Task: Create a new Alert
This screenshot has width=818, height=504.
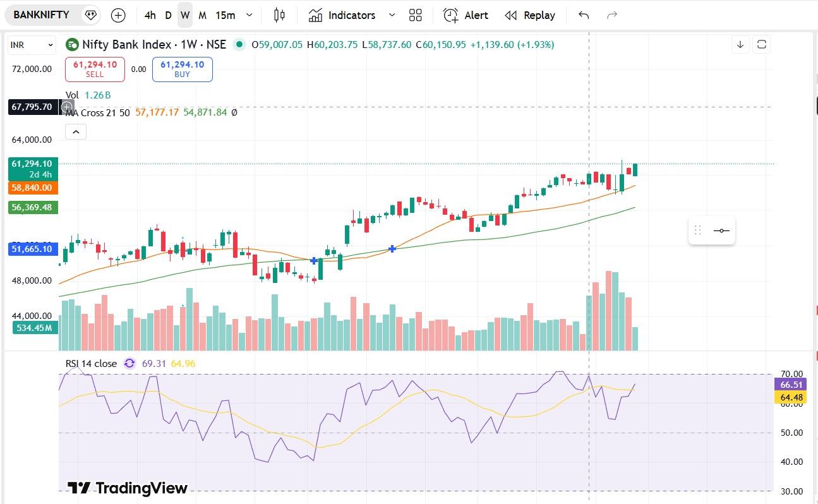Action: coord(466,15)
